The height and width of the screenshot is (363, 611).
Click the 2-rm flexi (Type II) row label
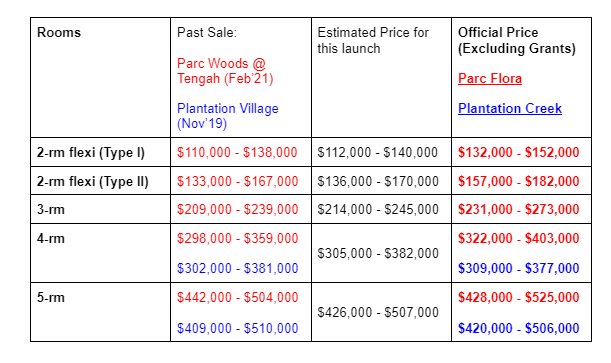[x=93, y=182]
